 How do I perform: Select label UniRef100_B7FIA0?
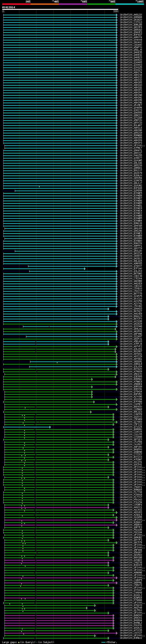[x=131, y=268]
